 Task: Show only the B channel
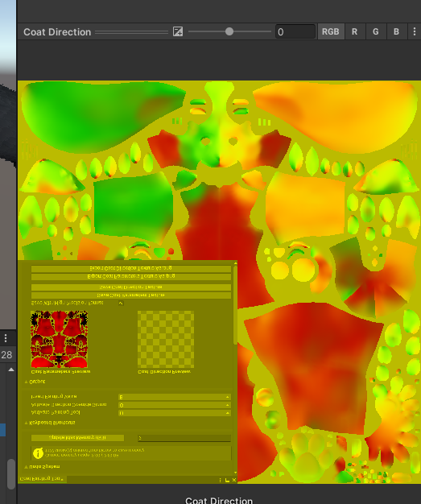pos(396,31)
